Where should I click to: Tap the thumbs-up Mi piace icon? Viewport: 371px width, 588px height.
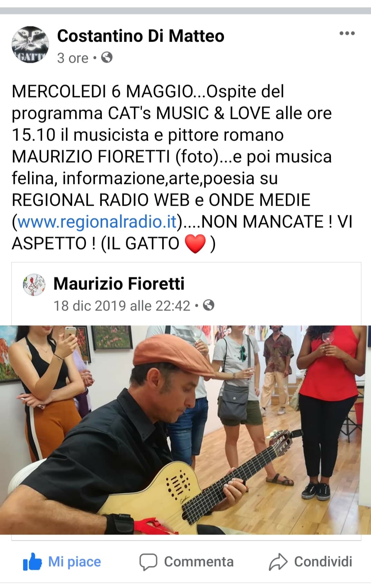[32, 561]
